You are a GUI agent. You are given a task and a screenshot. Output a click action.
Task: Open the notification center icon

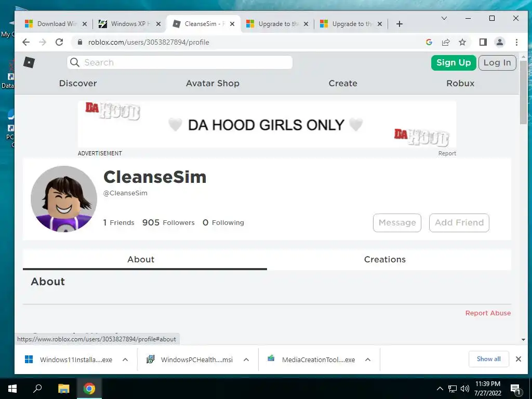click(516, 389)
